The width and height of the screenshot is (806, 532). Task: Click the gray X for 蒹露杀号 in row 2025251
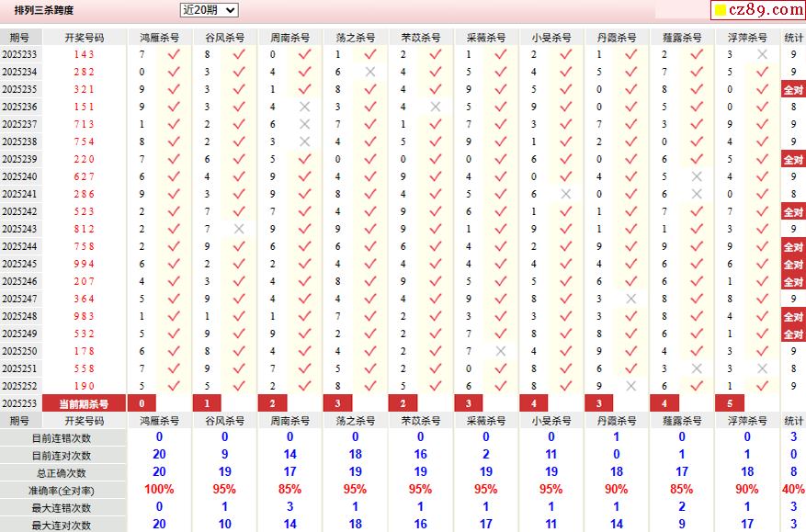click(x=697, y=368)
